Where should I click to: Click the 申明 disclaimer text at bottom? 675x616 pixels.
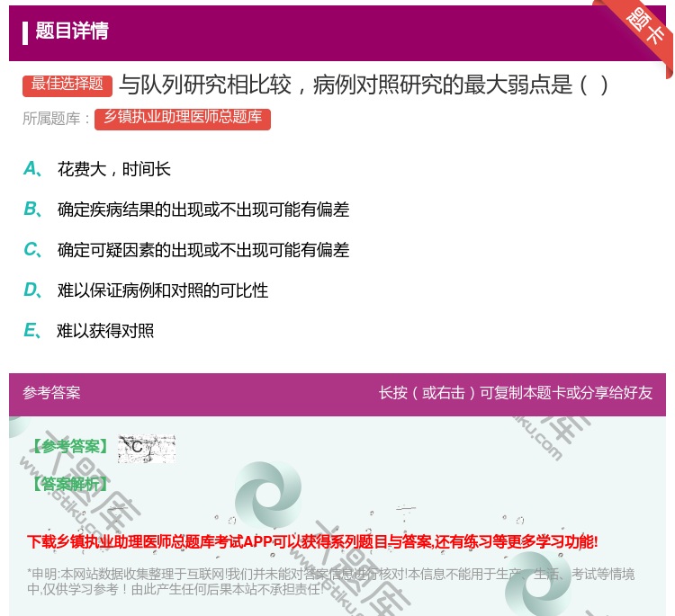pyautogui.click(x=330, y=581)
